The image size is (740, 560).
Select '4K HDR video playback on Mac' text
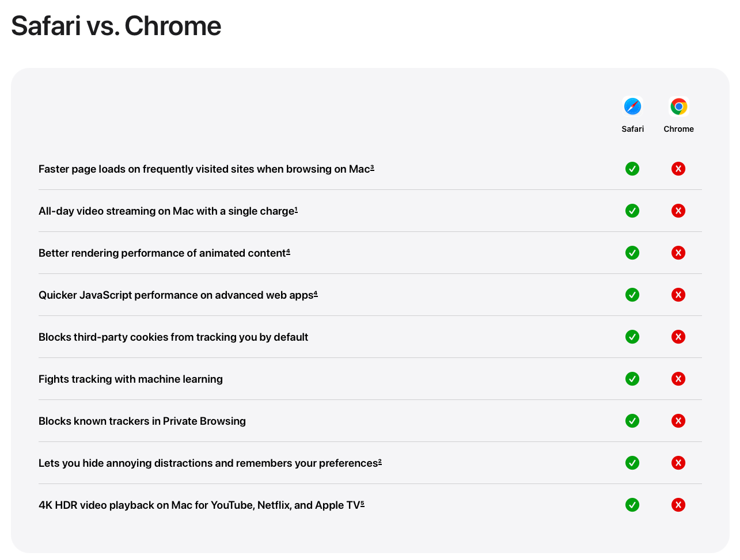[x=115, y=505]
